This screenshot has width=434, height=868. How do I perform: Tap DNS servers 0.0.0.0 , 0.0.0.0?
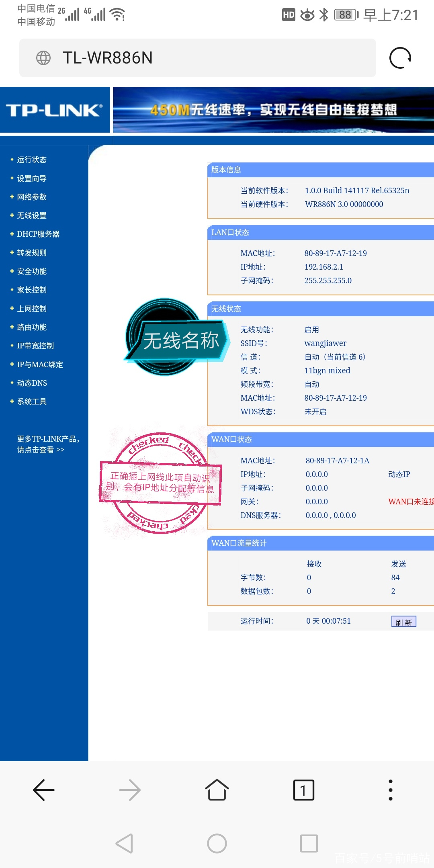(x=331, y=515)
